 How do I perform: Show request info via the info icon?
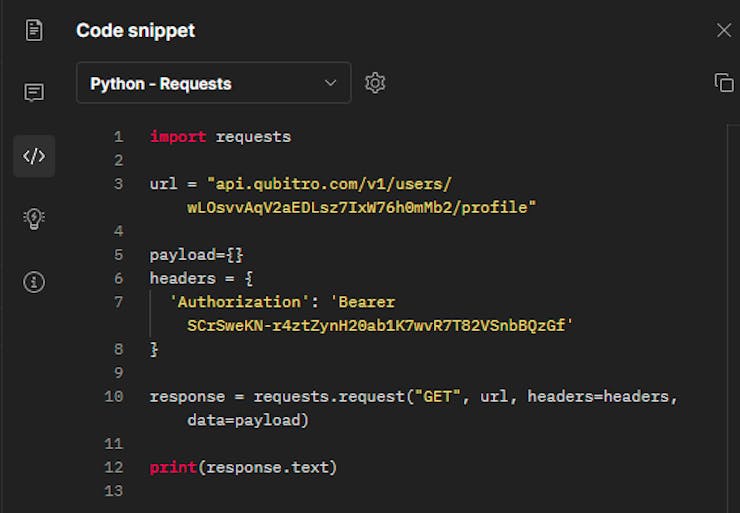tap(34, 282)
